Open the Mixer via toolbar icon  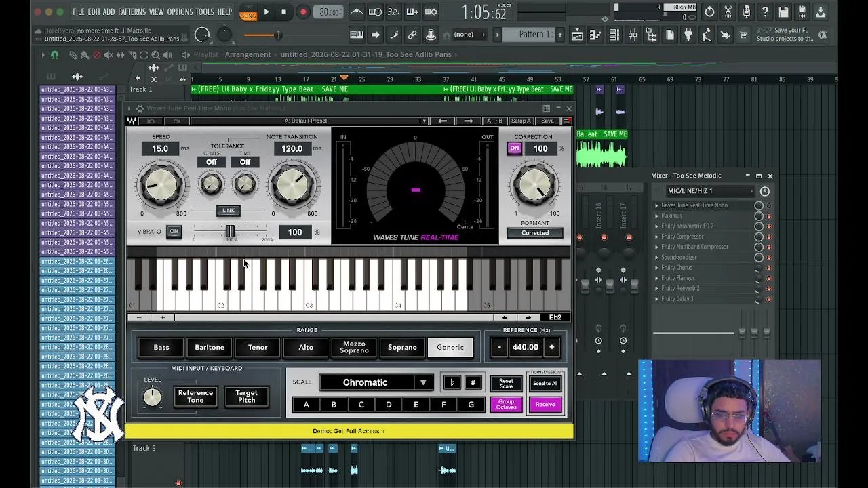click(x=632, y=35)
